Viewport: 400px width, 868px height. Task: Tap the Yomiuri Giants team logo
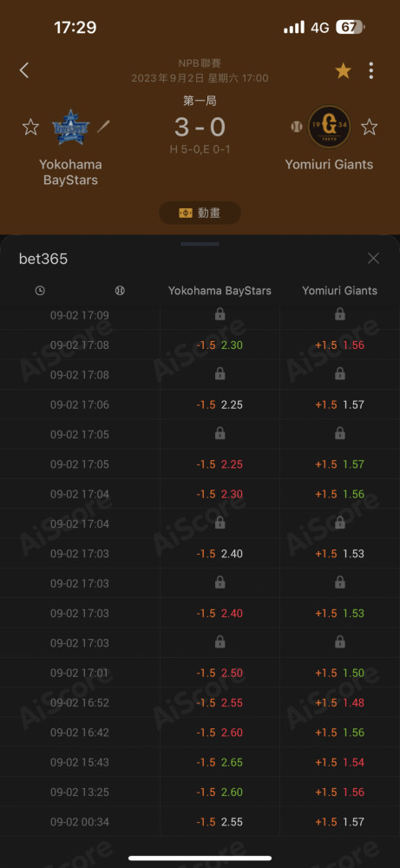pos(329,127)
